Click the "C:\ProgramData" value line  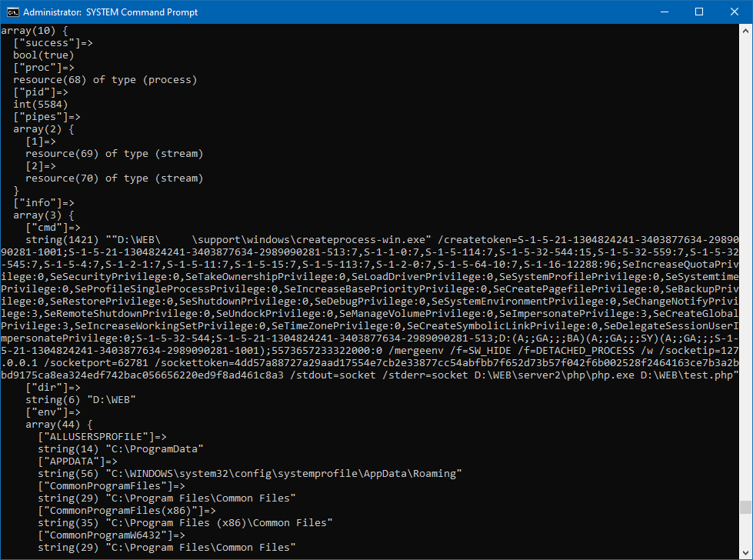click(121, 448)
